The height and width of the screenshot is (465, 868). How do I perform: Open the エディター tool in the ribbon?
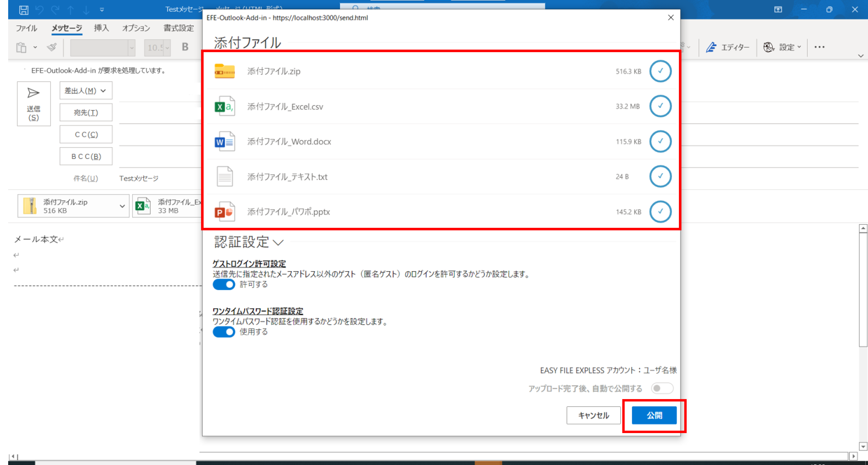727,47
